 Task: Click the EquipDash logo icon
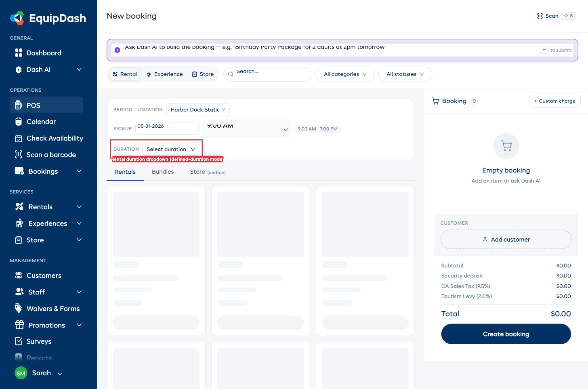(x=17, y=18)
